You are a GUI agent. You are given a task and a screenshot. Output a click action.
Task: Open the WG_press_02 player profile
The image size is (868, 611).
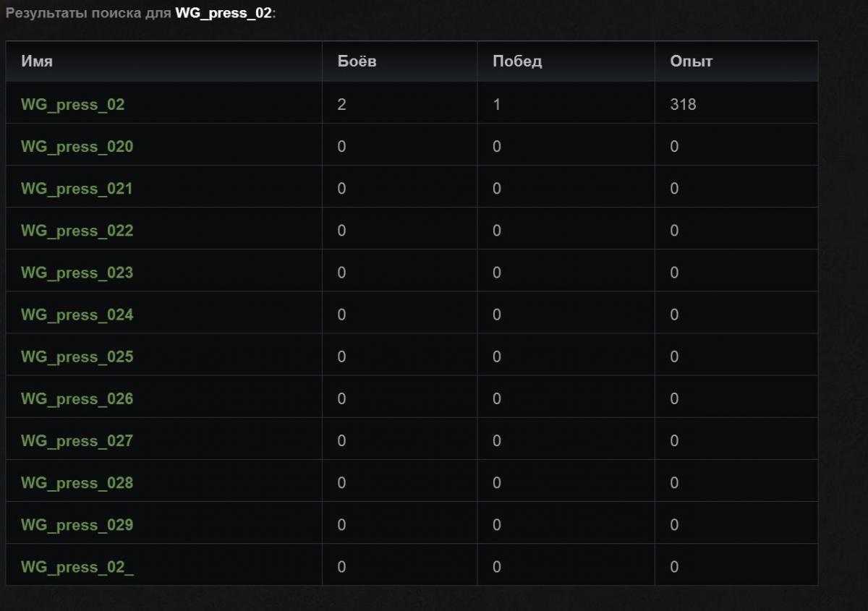(72, 105)
